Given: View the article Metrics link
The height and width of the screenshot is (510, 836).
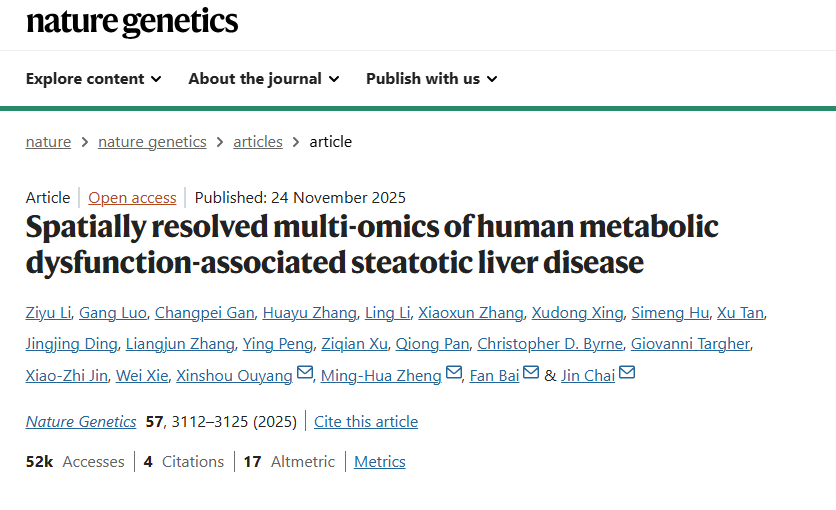Looking at the screenshot, I should pos(380,462).
